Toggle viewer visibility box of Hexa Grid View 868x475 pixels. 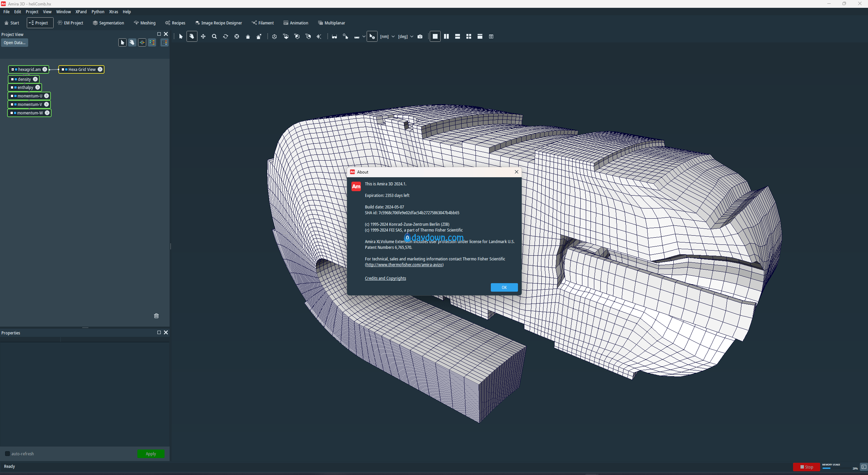coord(63,69)
